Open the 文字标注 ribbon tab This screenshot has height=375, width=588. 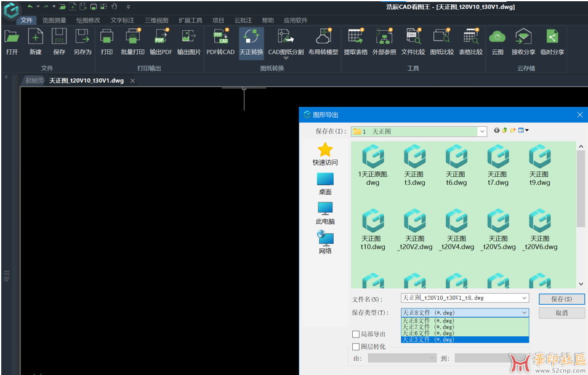pyautogui.click(x=123, y=20)
